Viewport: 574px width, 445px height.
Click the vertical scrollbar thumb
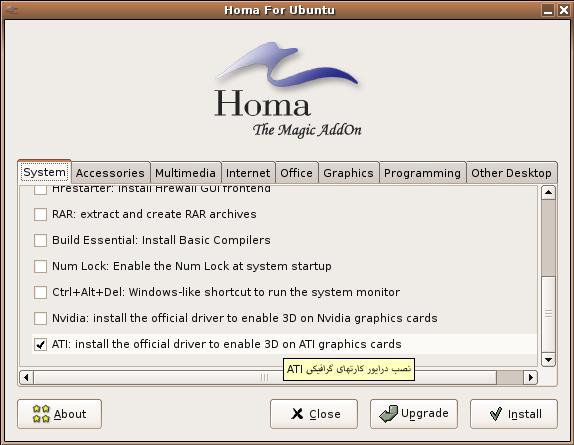coord(548,314)
